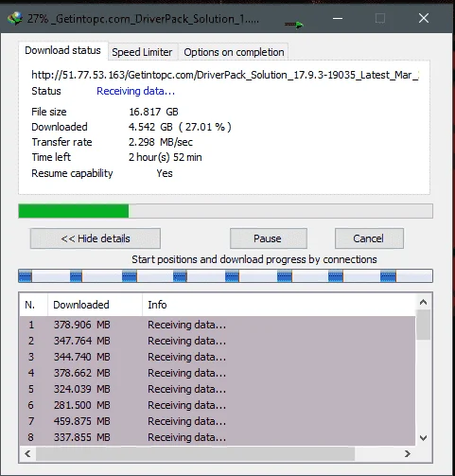Viewport: 455px width, 476px height.
Task: Click the vertical scrollbar thumb in connections list
Action: point(423,325)
